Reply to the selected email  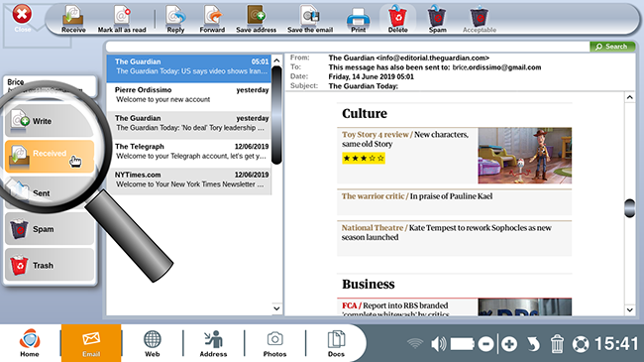(175, 19)
